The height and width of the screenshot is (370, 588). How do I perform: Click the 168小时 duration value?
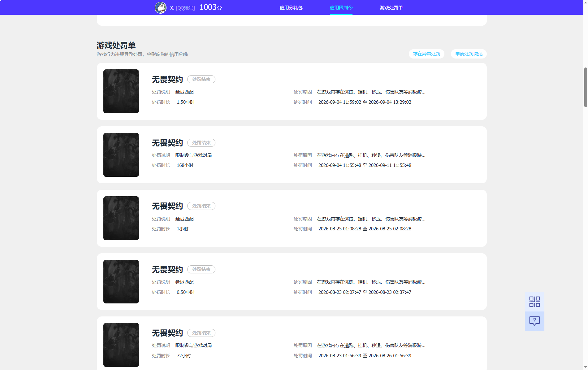pyautogui.click(x=185, y=165)
